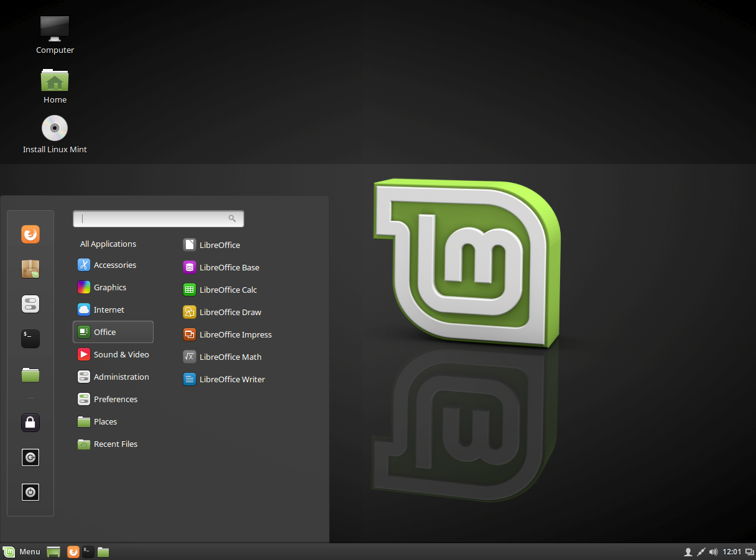Open Software Manager from the sidebar

tap(30, 269)
